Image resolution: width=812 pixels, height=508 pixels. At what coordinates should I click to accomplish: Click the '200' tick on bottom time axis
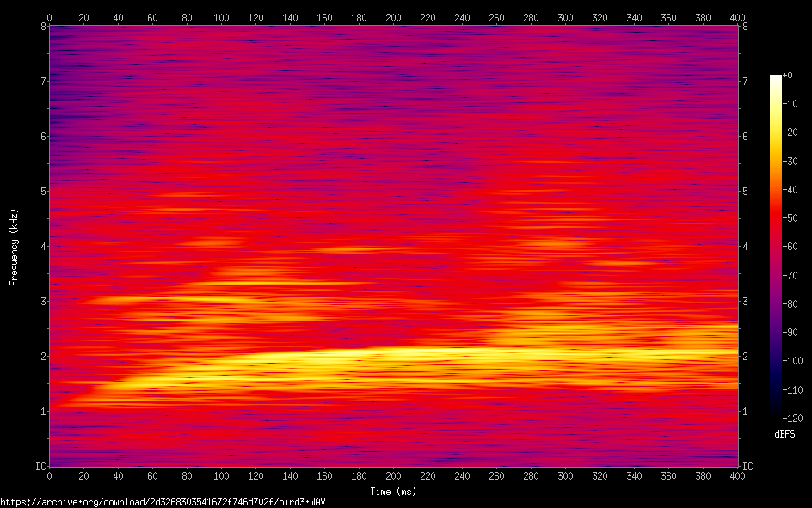393,475
